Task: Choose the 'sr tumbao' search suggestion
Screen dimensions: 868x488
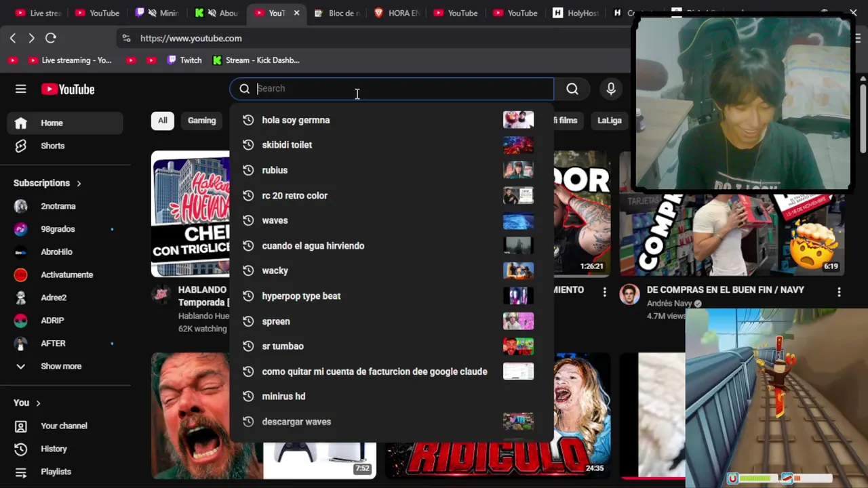Action: (391, 346)
